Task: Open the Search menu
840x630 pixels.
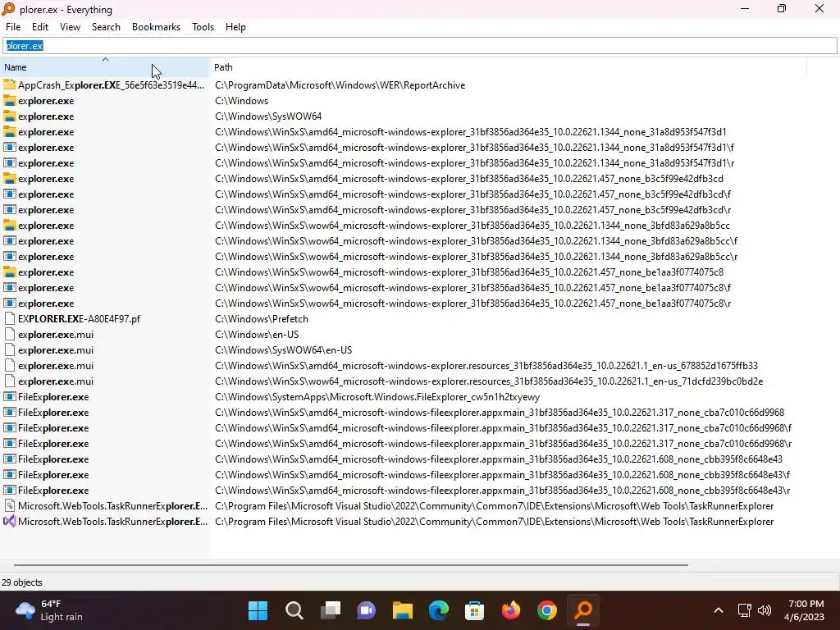Action: 106,27
